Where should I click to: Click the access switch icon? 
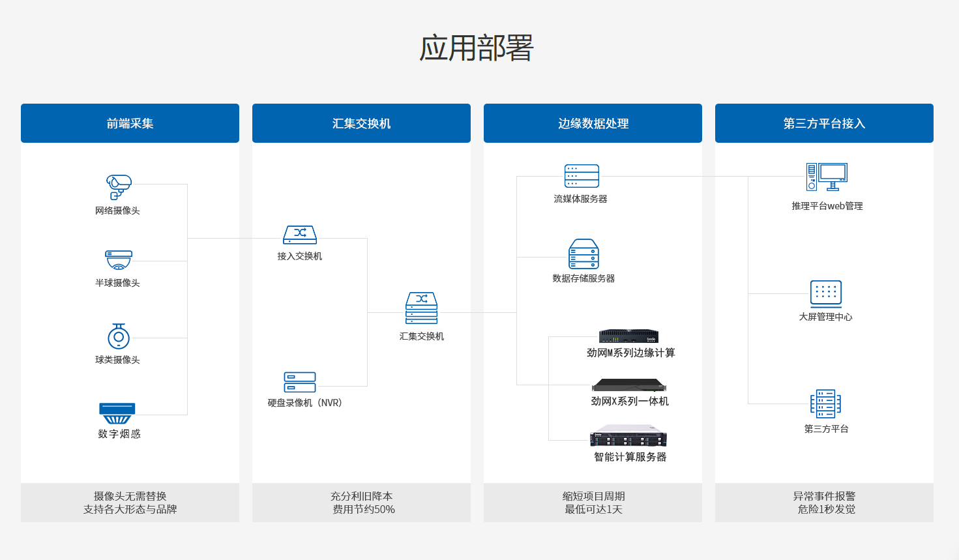pyautogui.click(x=300, y=235)
